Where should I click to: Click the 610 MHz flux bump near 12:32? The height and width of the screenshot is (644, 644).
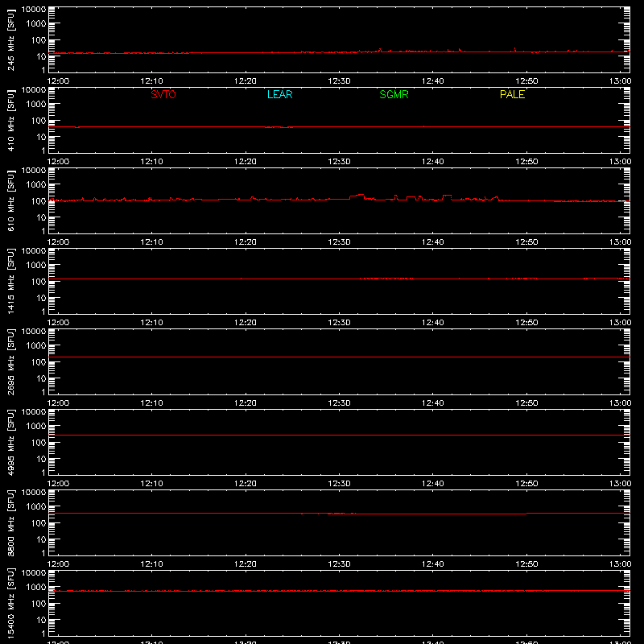[357, 196]
